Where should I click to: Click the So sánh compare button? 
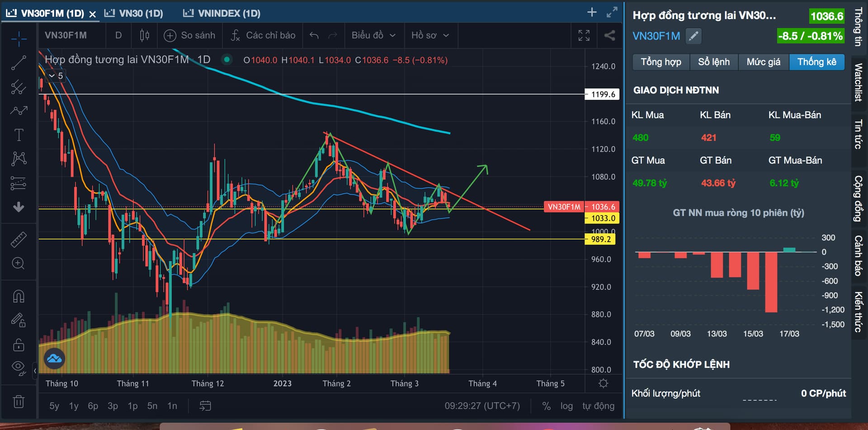pos(189,35)
